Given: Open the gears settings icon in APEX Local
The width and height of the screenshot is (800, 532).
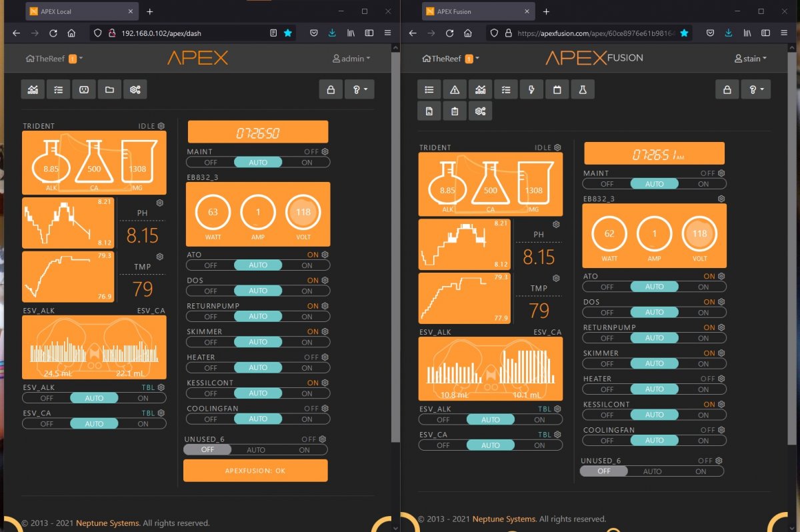Looking at the screenshot, I should 135,89.
